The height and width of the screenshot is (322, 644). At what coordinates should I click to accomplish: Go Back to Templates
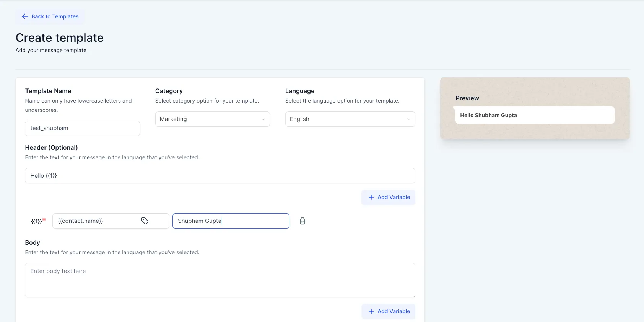tap(50, 16)
